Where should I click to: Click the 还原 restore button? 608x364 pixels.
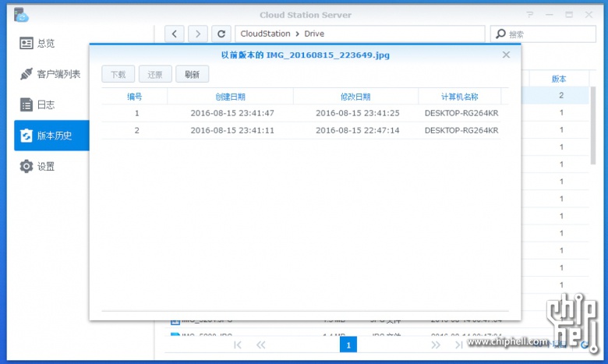155,74
